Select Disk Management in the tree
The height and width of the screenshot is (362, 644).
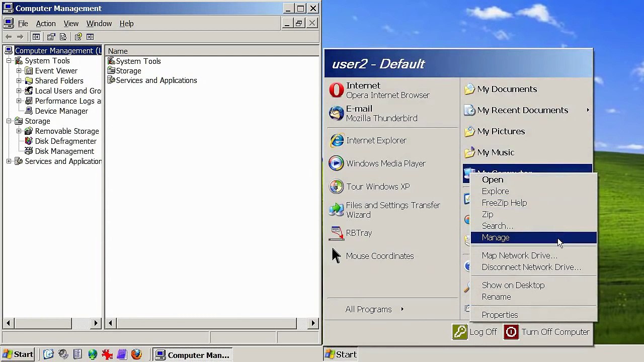pyautogui.click(x=64, y=151)
